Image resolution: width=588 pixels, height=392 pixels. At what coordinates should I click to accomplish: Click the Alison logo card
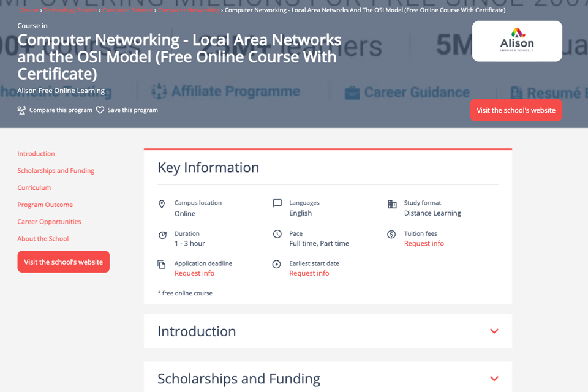(517, 41)
